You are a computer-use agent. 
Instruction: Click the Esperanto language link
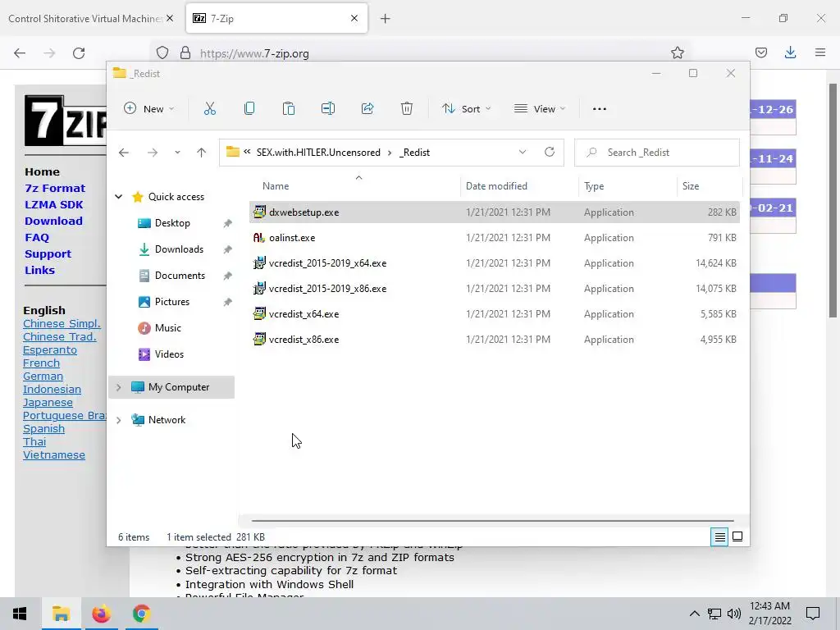(x=50, y=349)
